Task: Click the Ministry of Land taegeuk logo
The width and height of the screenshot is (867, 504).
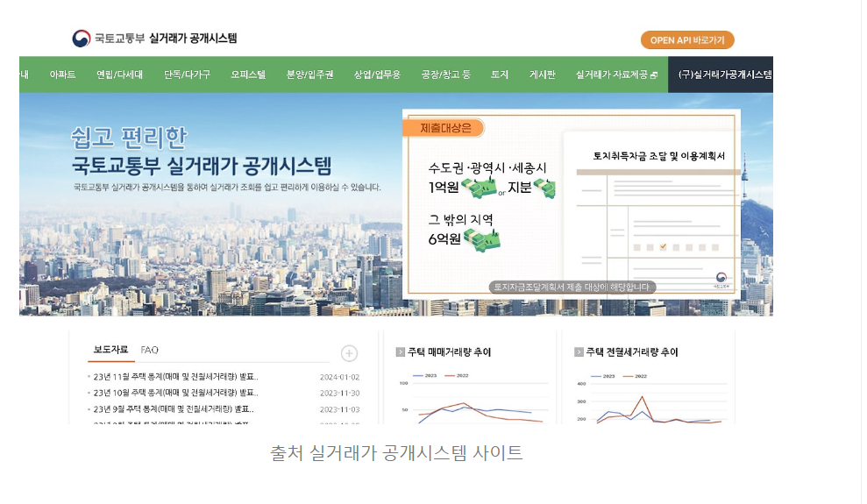Action: tap(82, 39)
